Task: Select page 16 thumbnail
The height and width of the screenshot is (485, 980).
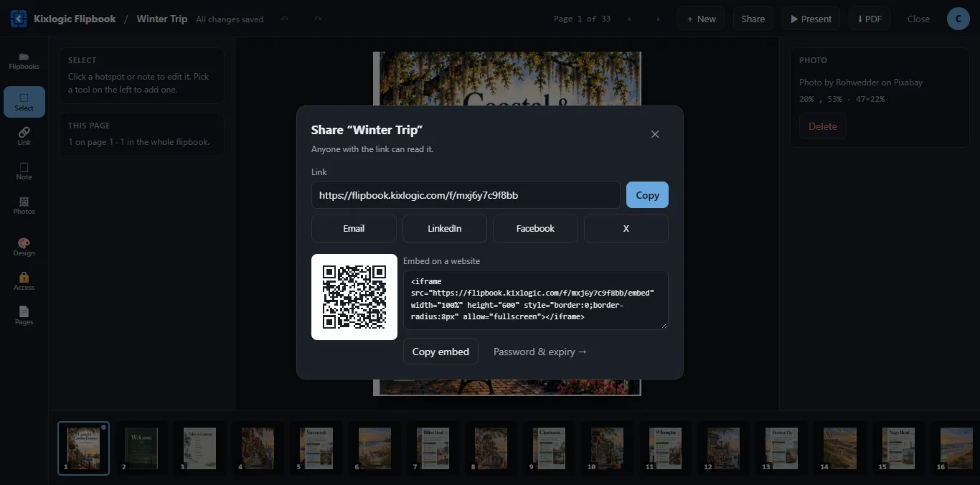Action: pyautogui.click(x=956, y=448)
